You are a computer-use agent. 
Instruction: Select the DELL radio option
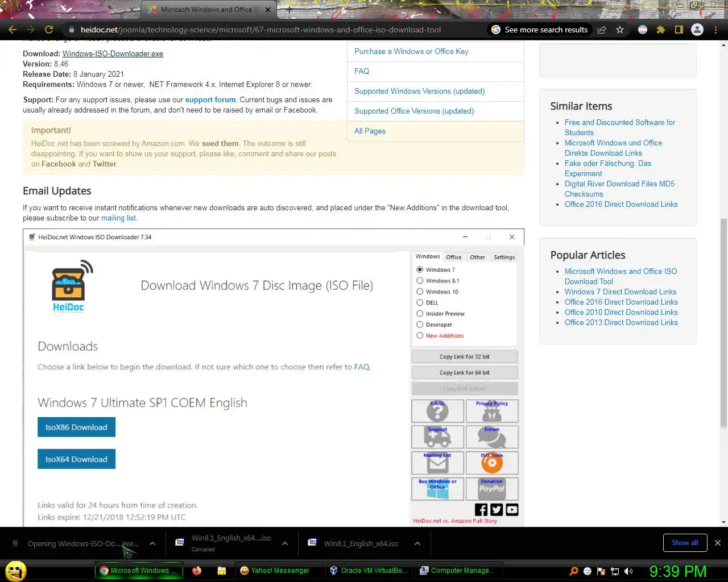coord(420,302)
